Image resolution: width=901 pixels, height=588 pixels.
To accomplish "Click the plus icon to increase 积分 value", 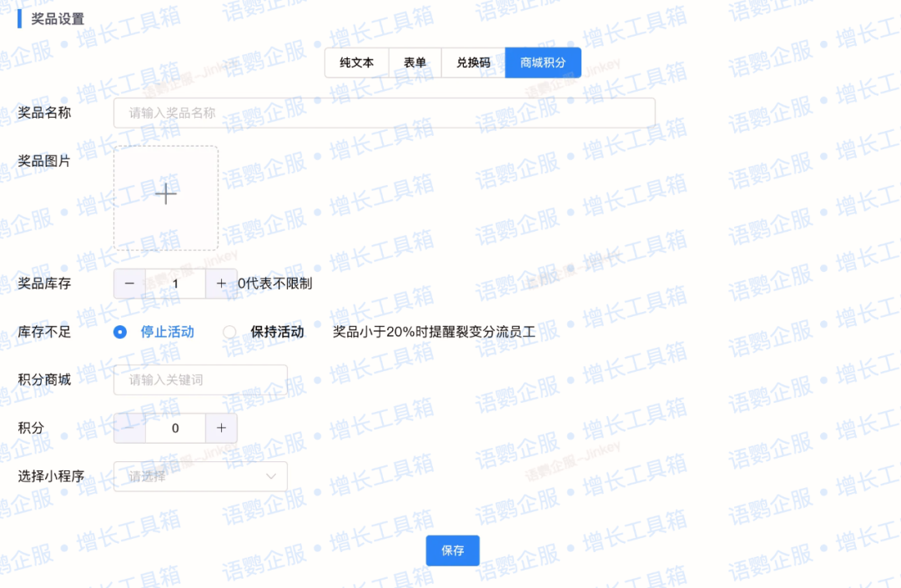I will click(x=221, y=428).
